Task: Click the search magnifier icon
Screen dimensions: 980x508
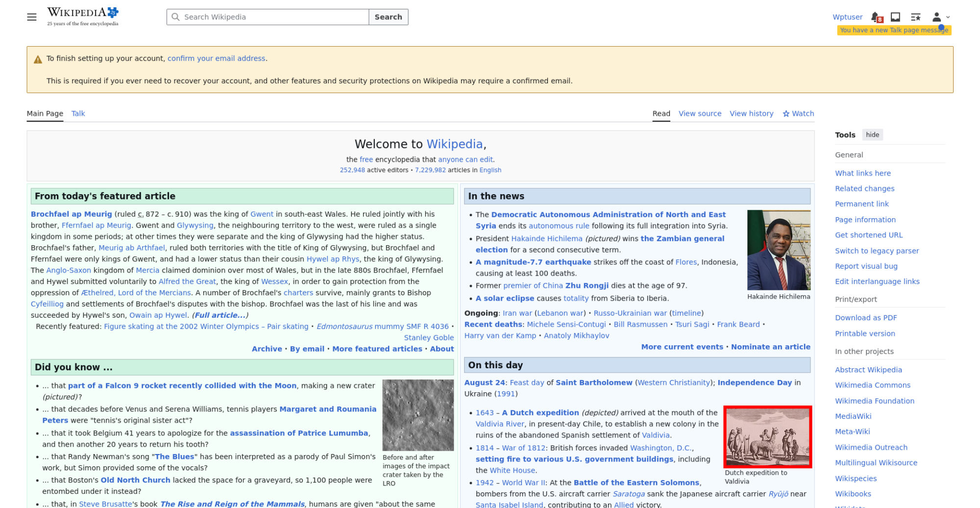Action: click(175, 17)
